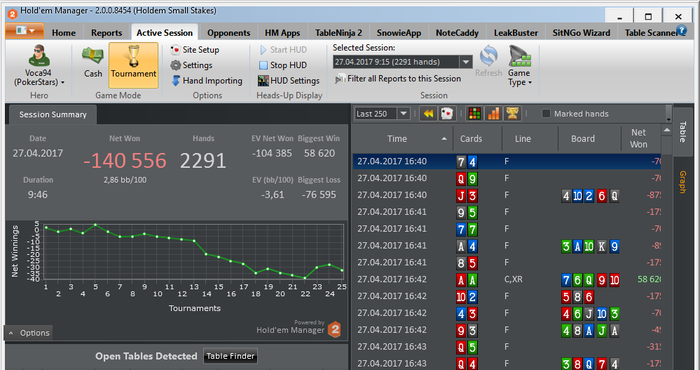Sort by the Board column header

pos(590,139)
